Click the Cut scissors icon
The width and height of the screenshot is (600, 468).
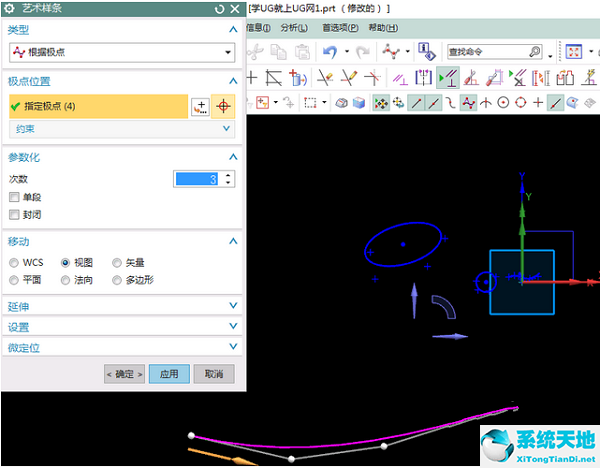pyautogui.click(x=255, y=52)
